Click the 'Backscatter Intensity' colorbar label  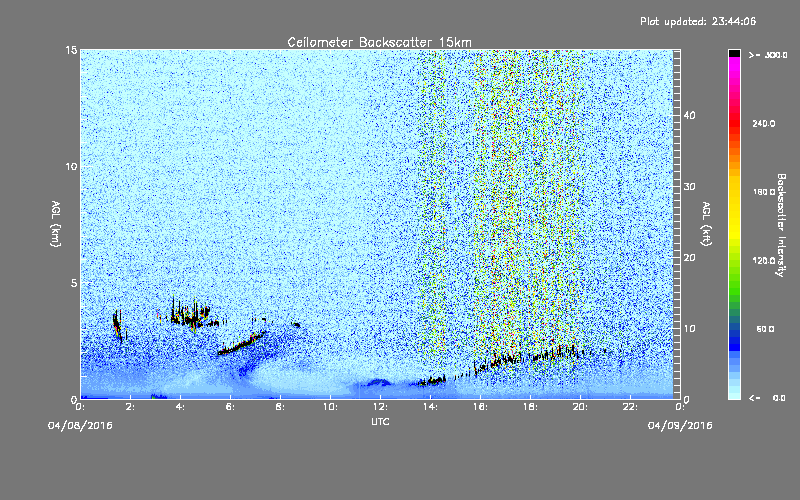(781, 225)
